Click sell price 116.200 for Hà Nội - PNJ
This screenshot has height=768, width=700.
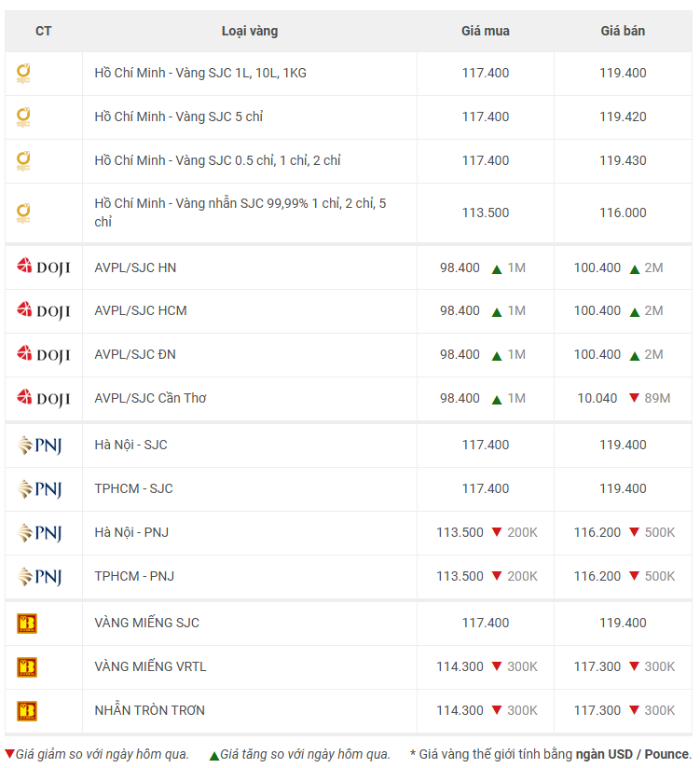(597, 532)
